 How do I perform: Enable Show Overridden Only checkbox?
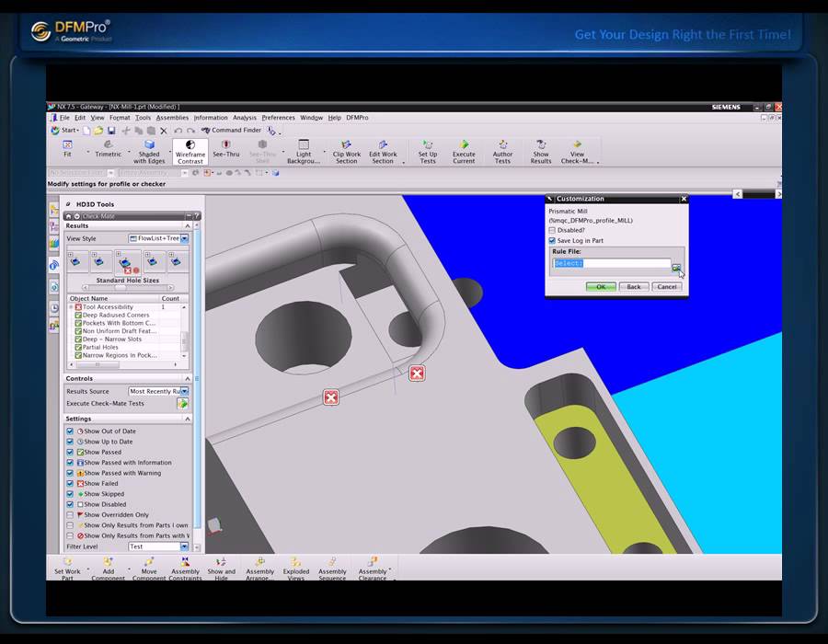(x=70, y=514)
